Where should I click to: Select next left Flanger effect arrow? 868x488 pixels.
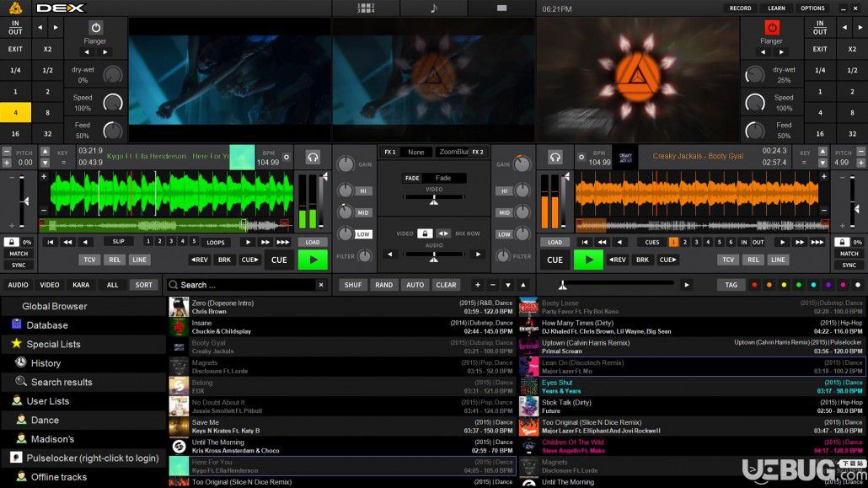105,52
